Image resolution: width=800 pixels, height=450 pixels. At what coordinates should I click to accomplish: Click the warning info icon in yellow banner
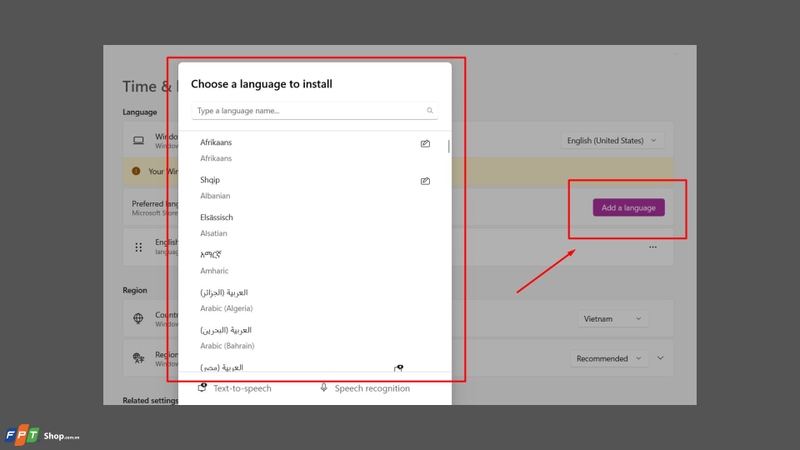pos(136,171)
